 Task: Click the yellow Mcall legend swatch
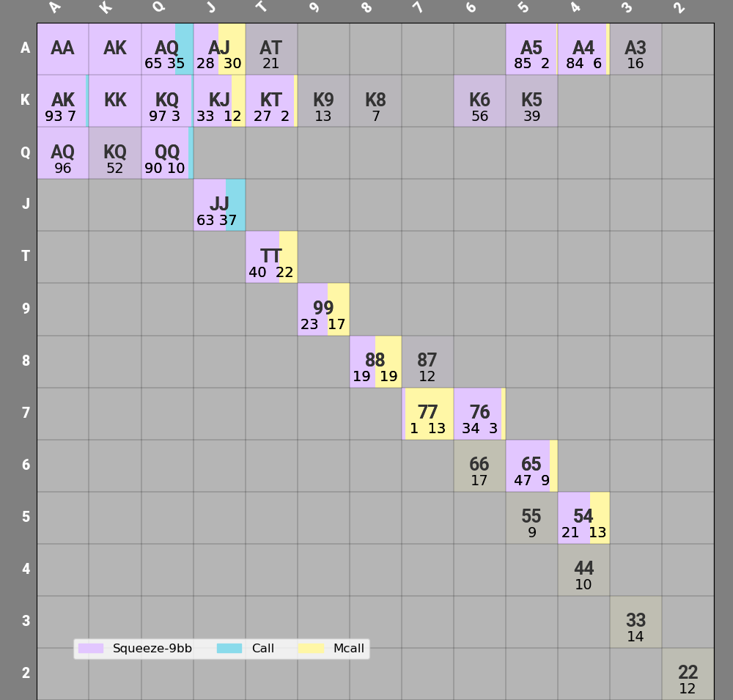point(311,649)
